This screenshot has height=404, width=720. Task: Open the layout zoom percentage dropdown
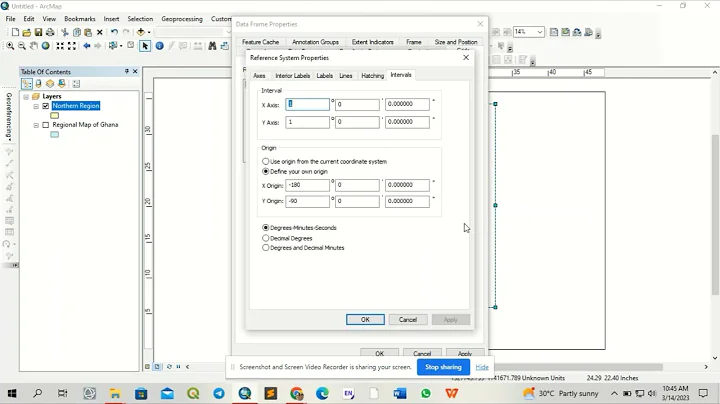pyautogui.click(x=540, y=32)
